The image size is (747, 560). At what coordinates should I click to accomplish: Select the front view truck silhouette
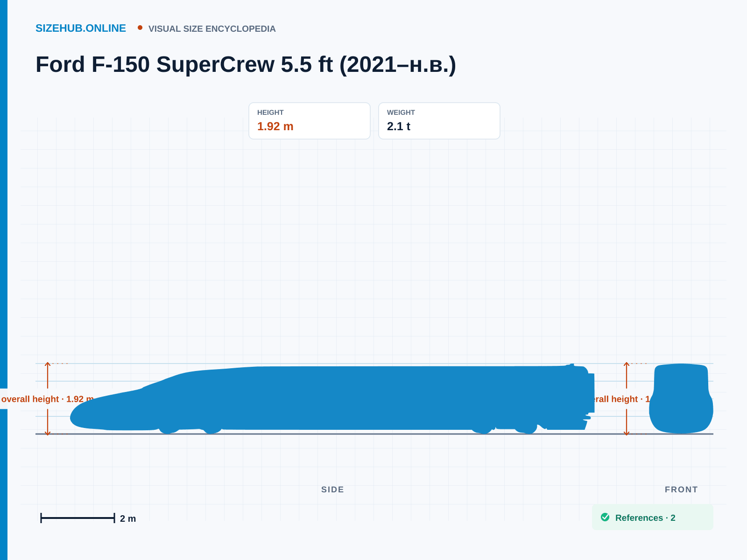tap(681, 399)
